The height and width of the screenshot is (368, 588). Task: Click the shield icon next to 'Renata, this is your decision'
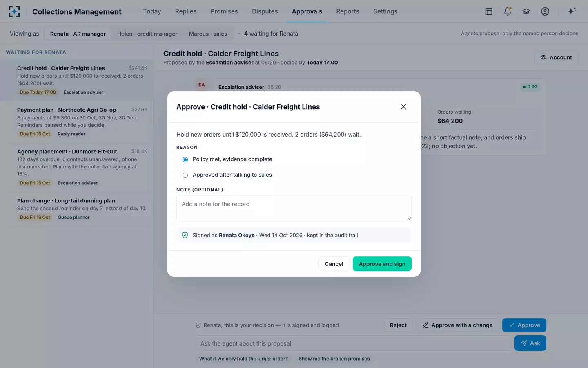(198, 325)
